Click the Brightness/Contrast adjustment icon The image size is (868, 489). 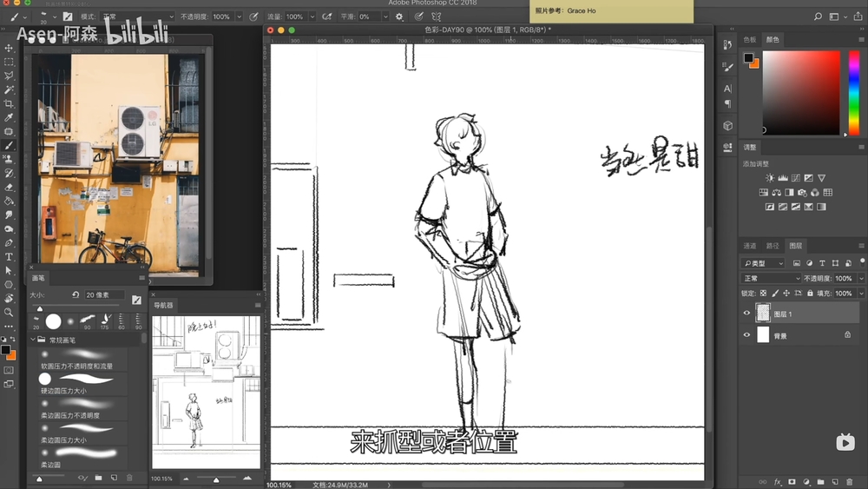click(769, 178)
